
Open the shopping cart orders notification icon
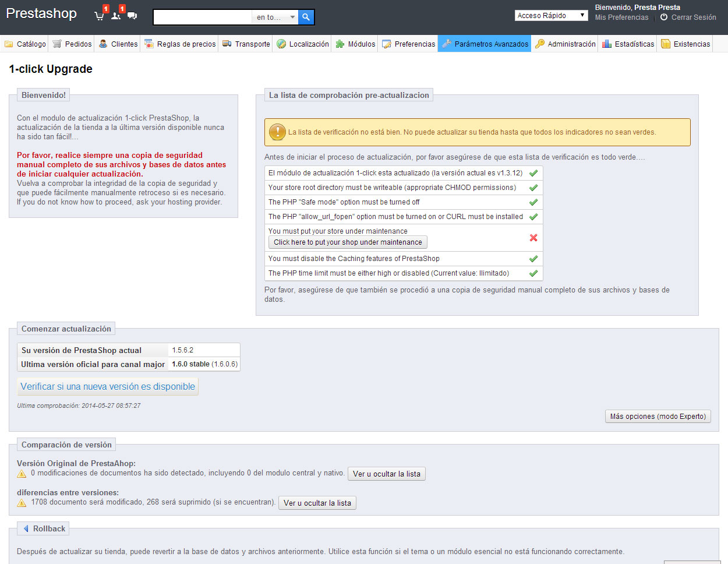pyautogui.click(x=100, y=16)
